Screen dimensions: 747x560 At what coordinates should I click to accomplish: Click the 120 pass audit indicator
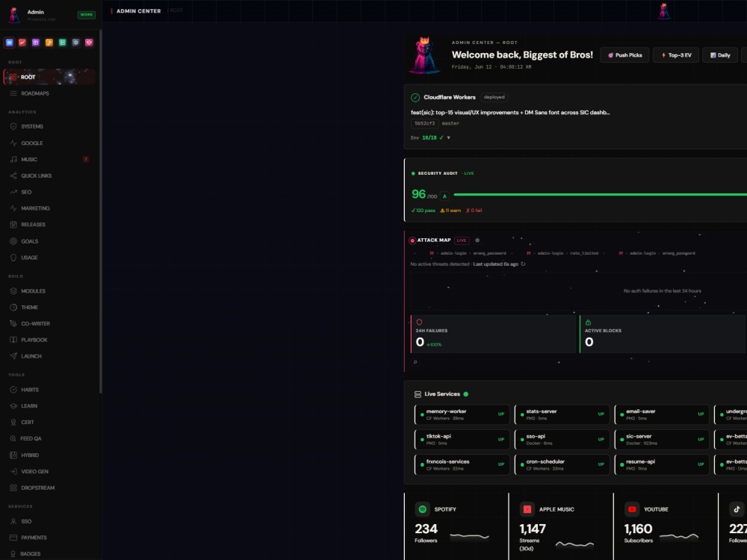[x=423, y=211]
